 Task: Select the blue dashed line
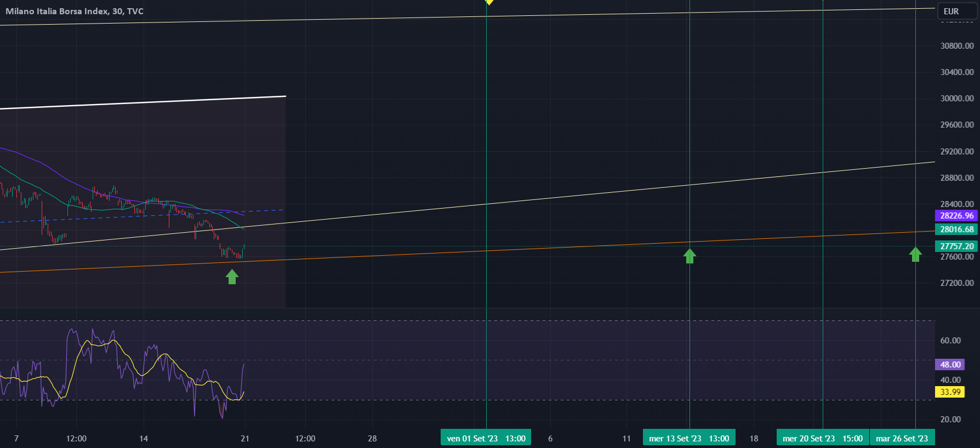tap(110, 217)
